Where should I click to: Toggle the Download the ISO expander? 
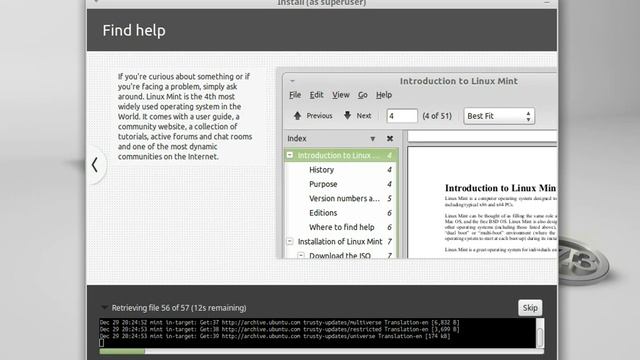pos(301,256)
